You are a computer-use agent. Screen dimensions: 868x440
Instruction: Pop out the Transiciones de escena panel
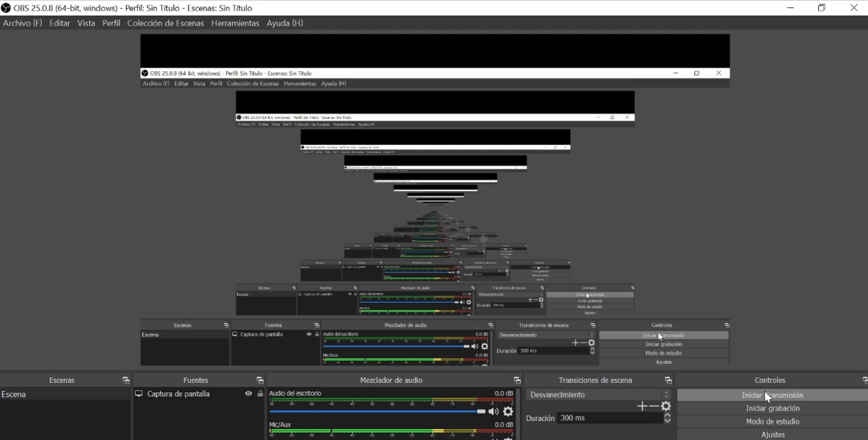click(x=668, y=380)
